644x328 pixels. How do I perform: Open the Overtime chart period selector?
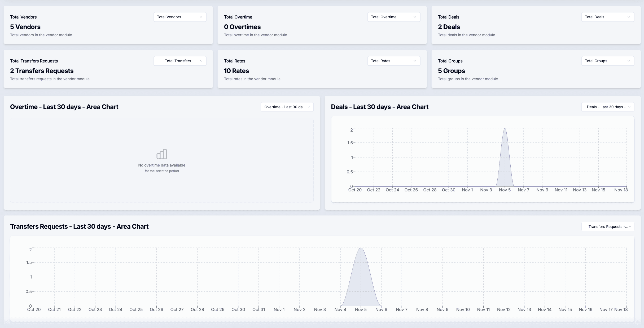pos(287,107)
